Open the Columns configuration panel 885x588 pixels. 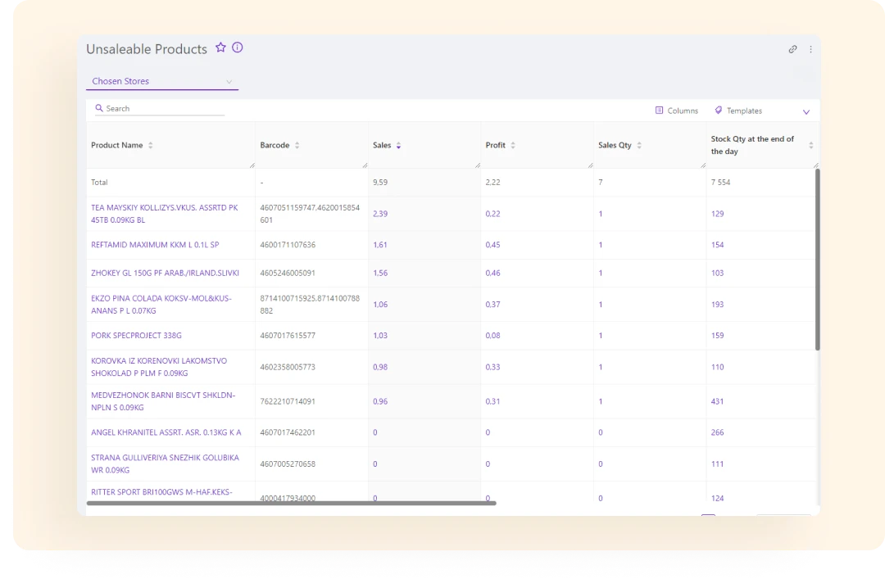pyautogui.click(x=677, y=110)
